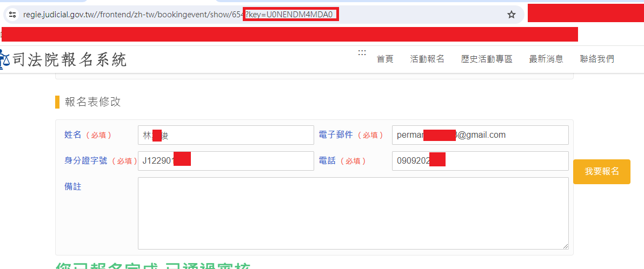The image size is (644, 269).
Task: Click the 身分證字號 (必填) label
Action: (101, 161)
